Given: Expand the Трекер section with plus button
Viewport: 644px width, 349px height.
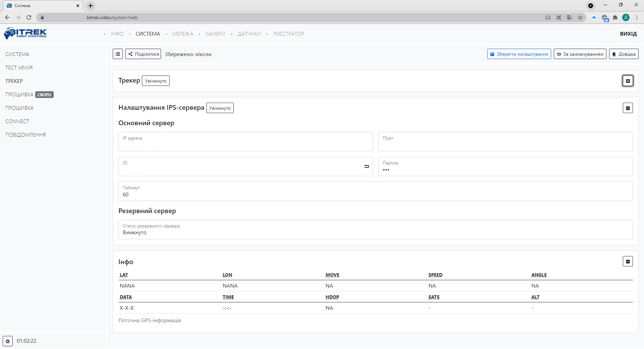Looking at the screenshot, I should click(628, 81).
